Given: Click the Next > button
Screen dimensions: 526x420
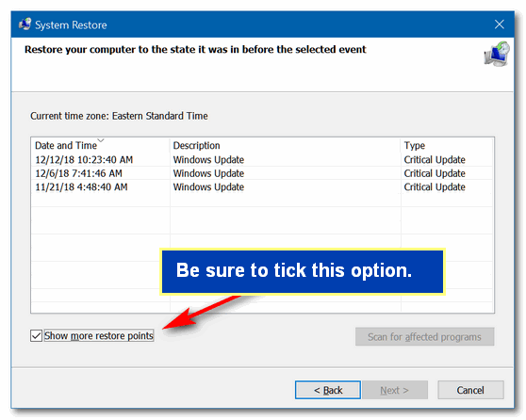Looking at the screenshot, I should [394, 390].
